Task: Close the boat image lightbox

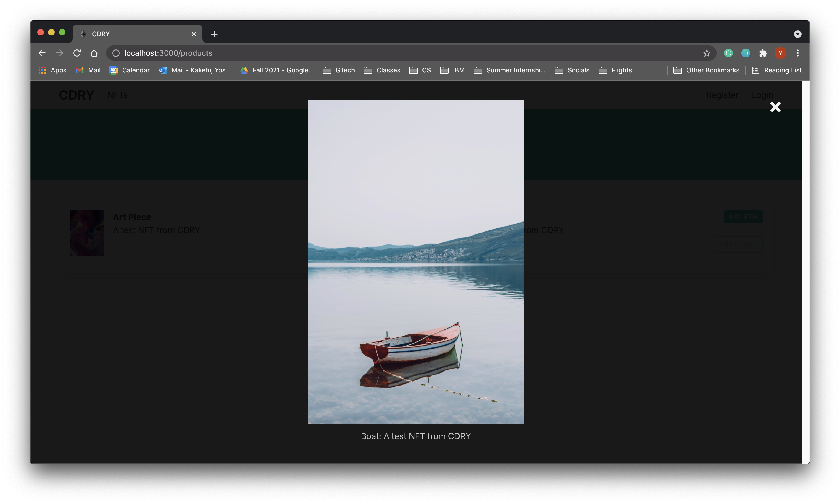Action: click(x=775, y=107)
